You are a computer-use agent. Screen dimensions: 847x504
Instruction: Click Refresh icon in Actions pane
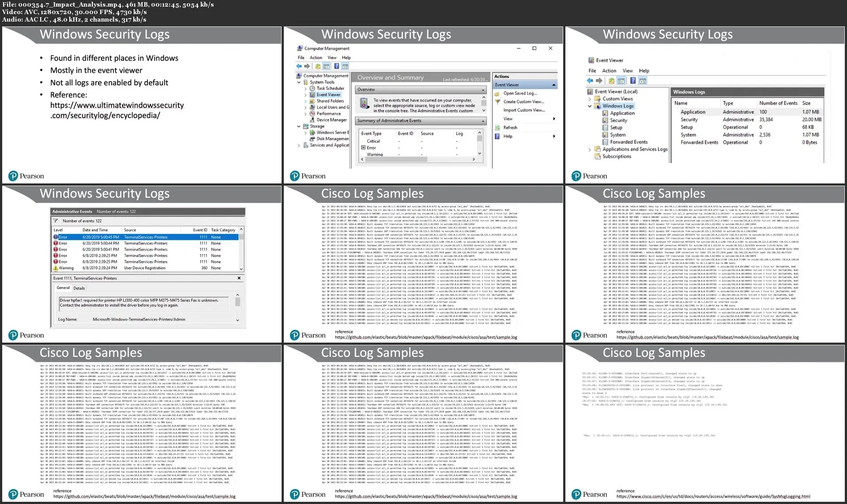pyautogui.click(x=497, y=127)
